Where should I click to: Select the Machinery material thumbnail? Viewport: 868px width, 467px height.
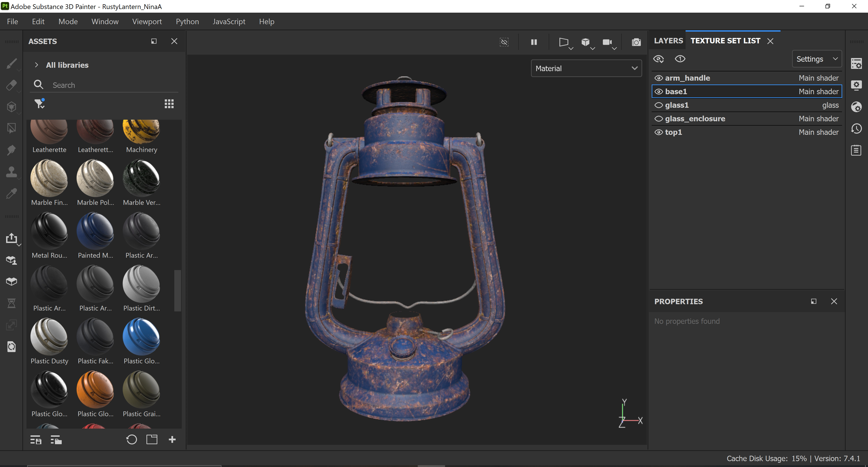141,132
